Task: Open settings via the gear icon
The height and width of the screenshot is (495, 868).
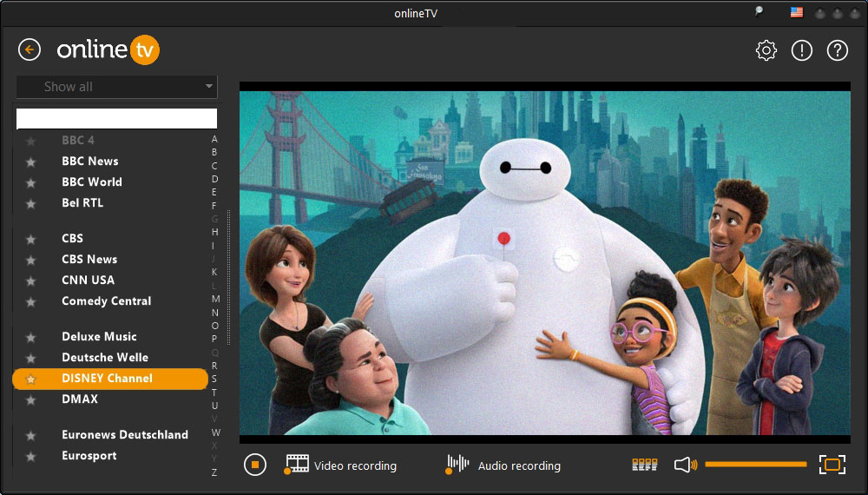Action: point(766,50)
